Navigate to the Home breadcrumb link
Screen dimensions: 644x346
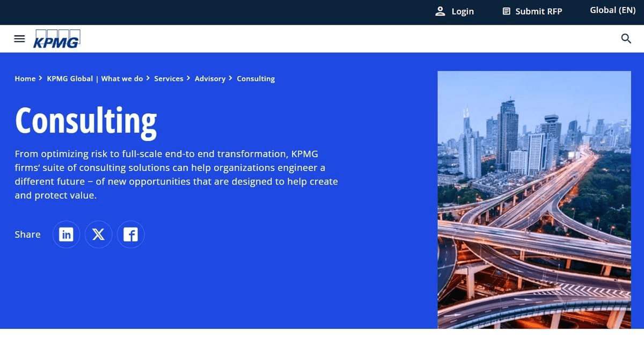25,78
